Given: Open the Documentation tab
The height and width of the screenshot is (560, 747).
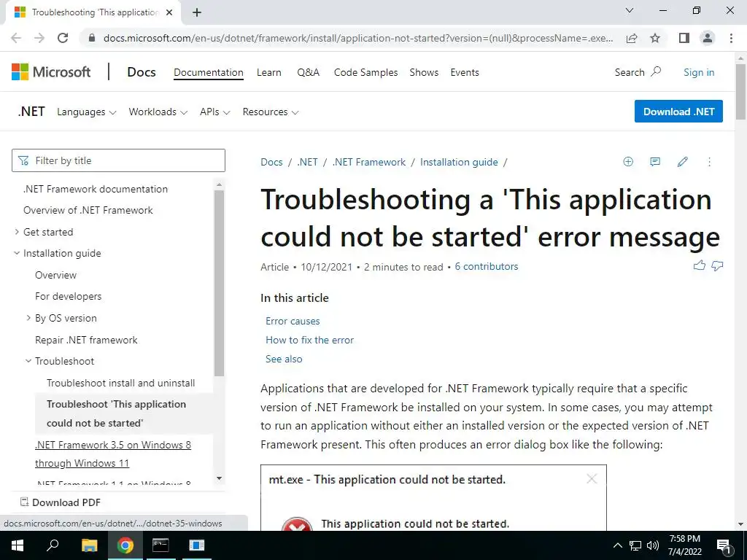Looking at the screenshot, I should click(209, 72).
